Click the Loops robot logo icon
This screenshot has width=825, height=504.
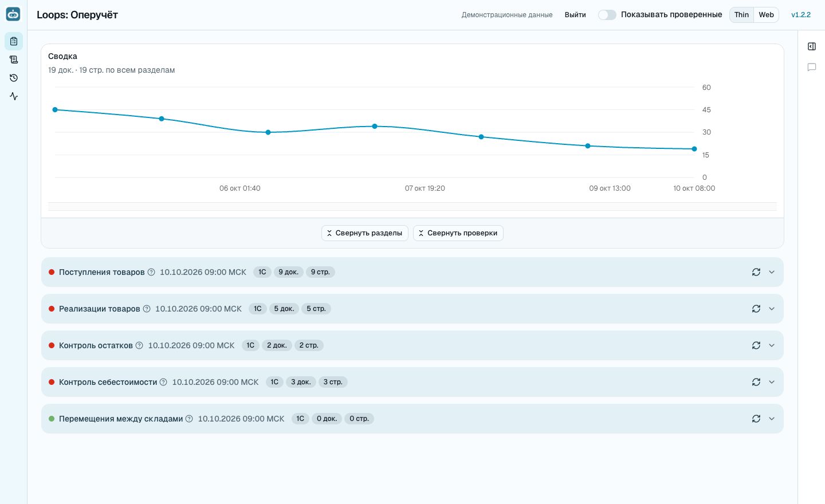[13, 14]
